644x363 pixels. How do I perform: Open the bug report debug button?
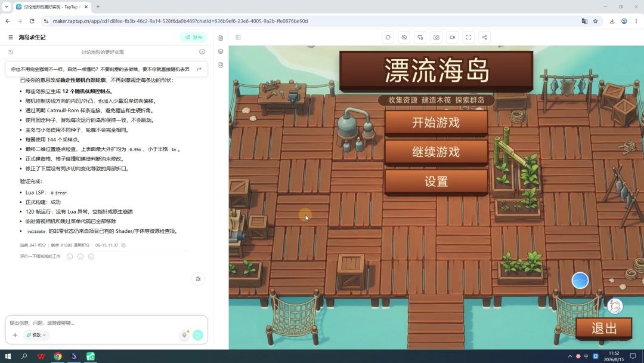(x=198, y=279)
